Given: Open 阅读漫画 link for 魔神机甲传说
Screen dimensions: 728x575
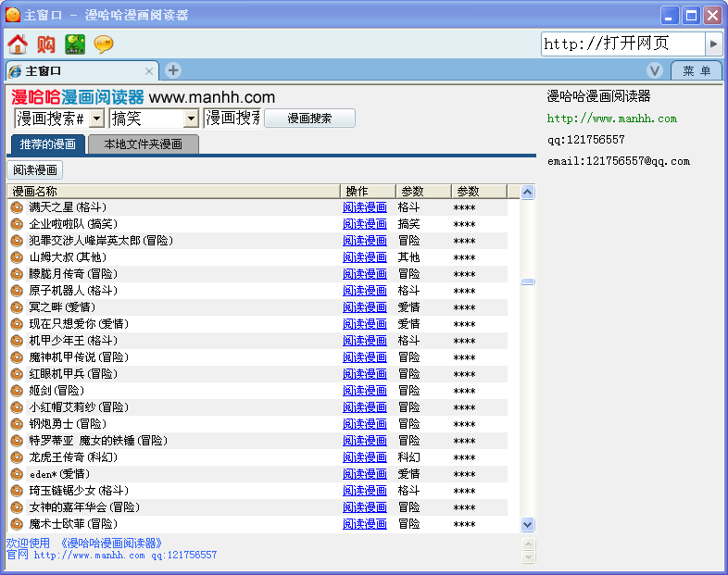Looking at the screenshot, I should tap(365, 357).
